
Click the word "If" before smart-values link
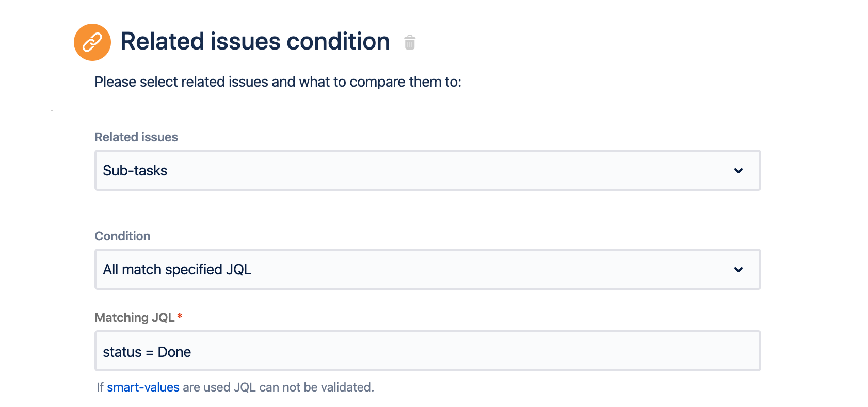[x=100, y=387]
